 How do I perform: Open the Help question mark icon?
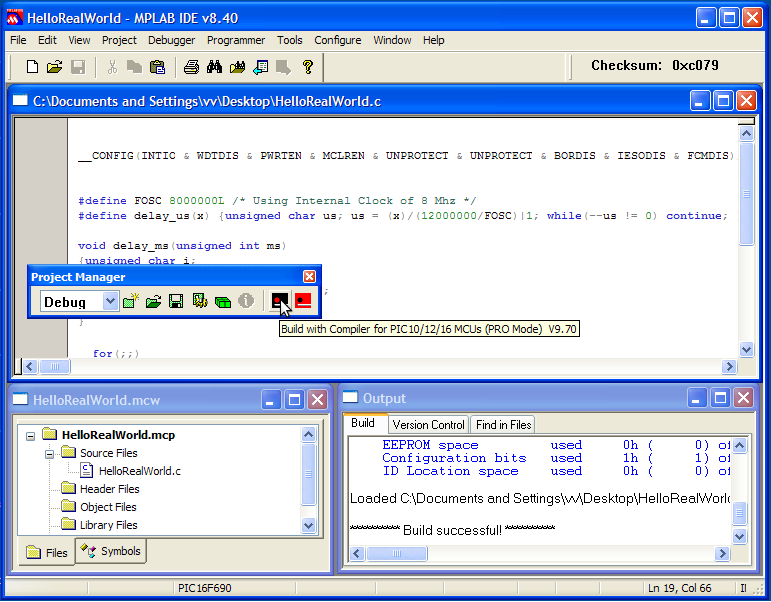tap(307, 67)
